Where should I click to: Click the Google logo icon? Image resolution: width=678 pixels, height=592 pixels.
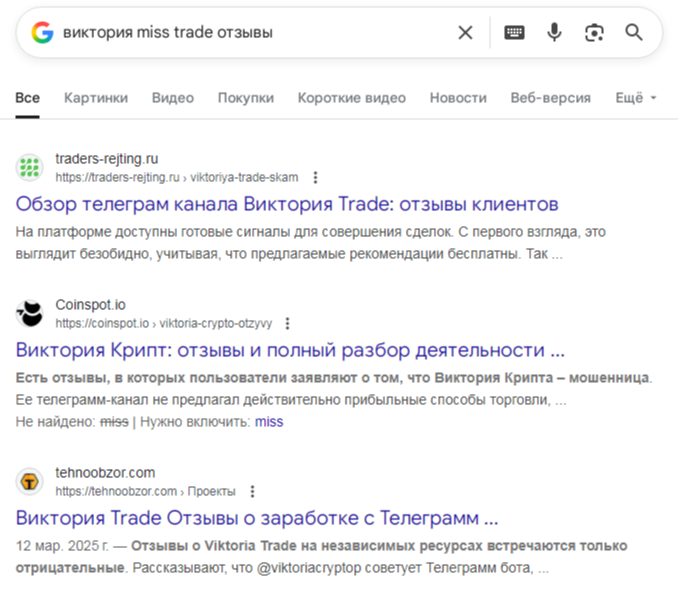pyautogui.click(x=42, y=33)
